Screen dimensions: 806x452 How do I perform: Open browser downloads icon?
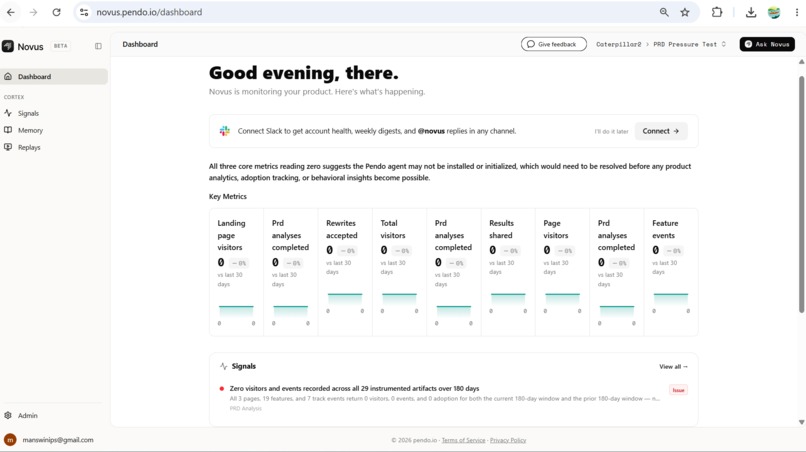coord(751,12)
